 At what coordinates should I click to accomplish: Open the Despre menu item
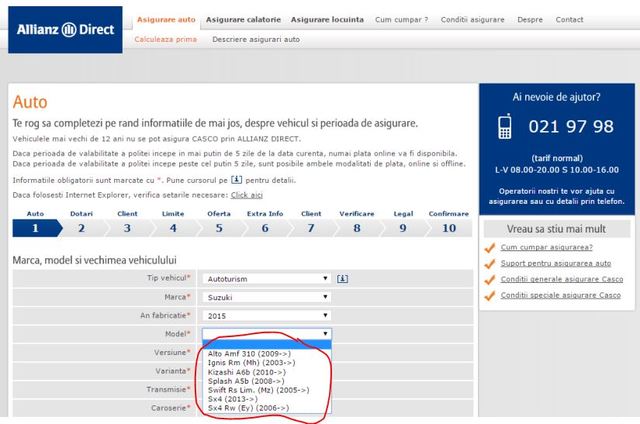[530, 20]
